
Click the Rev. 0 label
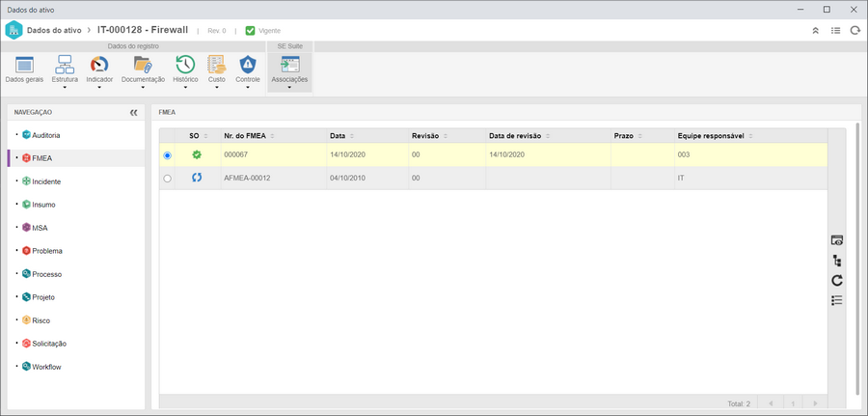point(216,31)
